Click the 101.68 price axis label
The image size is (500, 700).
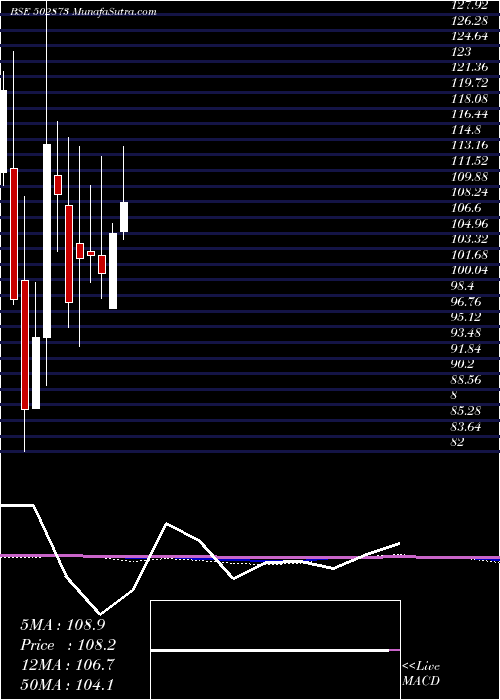pos(469,254)
